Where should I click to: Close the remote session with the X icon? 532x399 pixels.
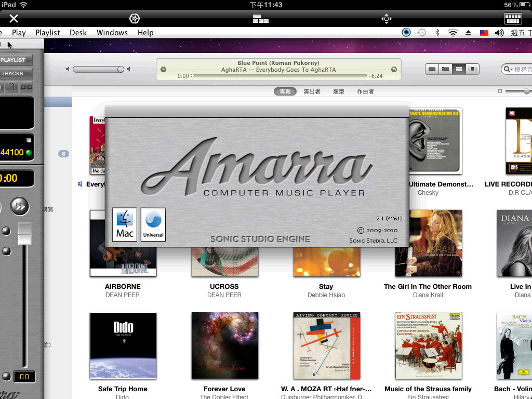pos(14,18)
